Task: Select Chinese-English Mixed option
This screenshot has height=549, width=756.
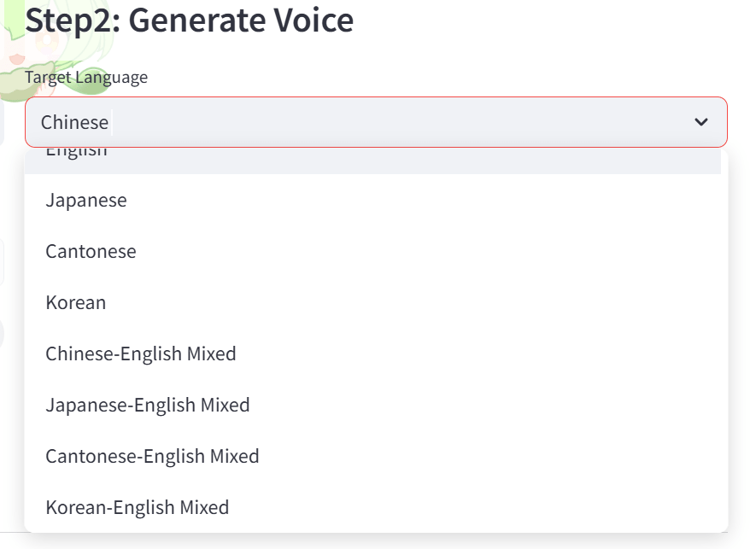Action: point(141,353)
